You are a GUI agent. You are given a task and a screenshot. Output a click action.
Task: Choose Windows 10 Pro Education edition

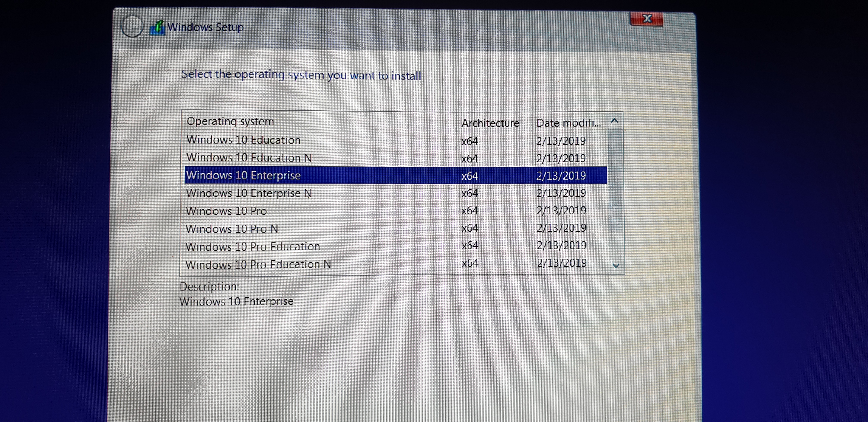point(396,246)
